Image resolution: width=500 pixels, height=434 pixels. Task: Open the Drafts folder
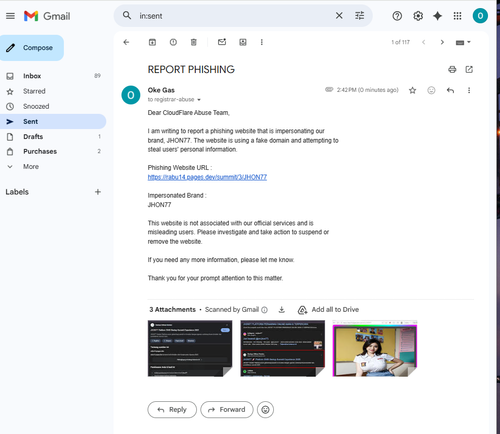(x=53, y=136)
